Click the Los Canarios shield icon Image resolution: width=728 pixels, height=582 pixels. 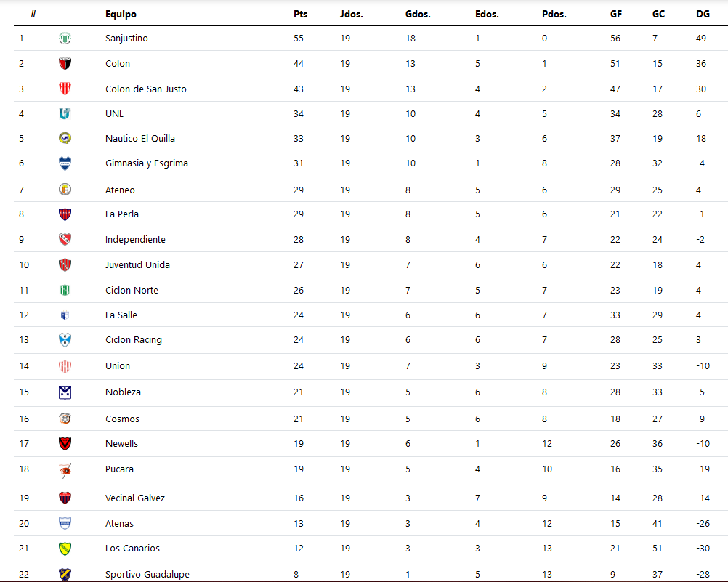(x=65, y=549)
